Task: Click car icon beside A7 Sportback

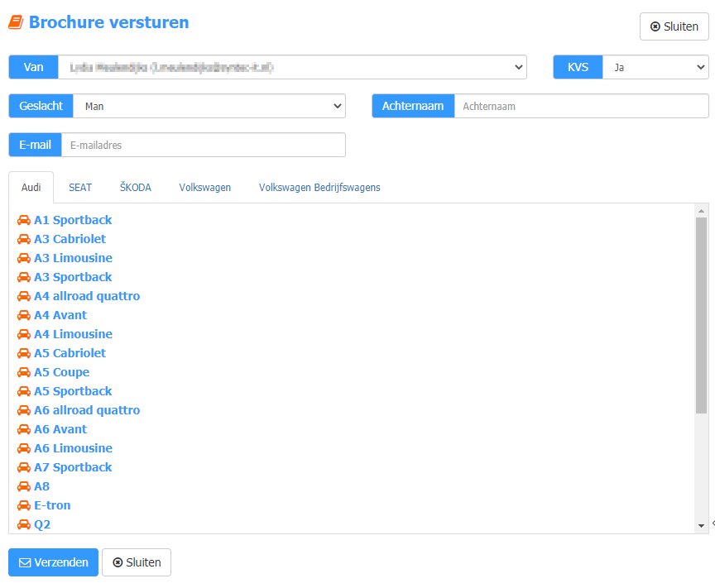Action: pyautogui.click(x=24, y=467)
